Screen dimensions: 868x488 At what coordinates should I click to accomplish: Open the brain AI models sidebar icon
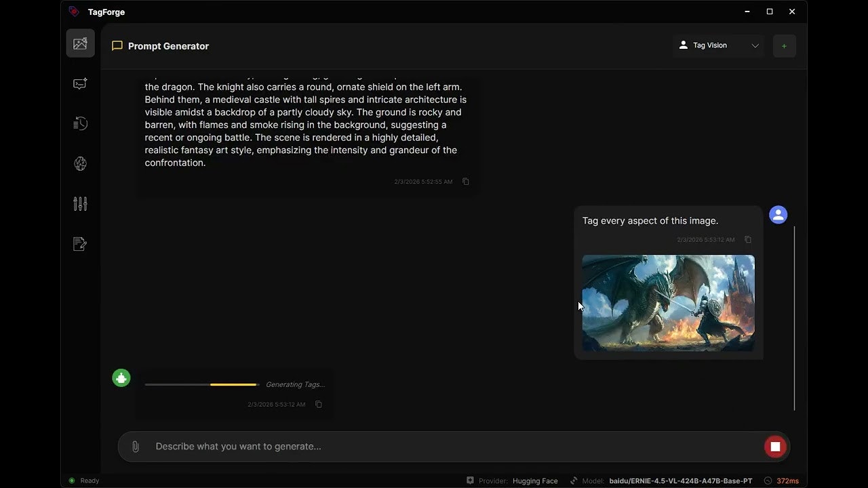point(80,163)
